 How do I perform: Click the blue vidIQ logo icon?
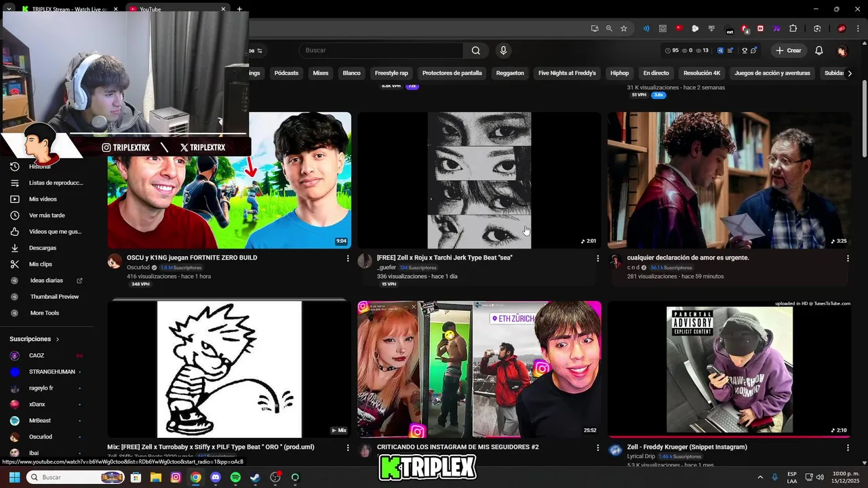pyautogui.click(x=720, y=50)
